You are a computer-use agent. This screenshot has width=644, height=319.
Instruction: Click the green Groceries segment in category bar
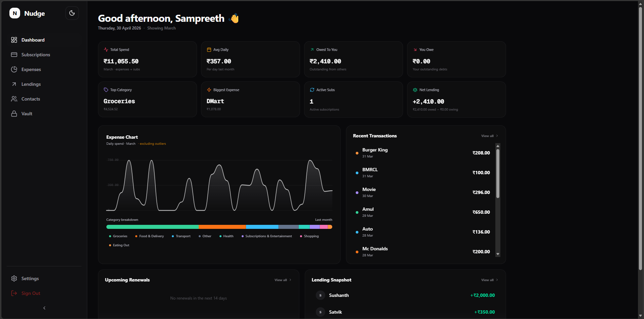pos(152,227)
